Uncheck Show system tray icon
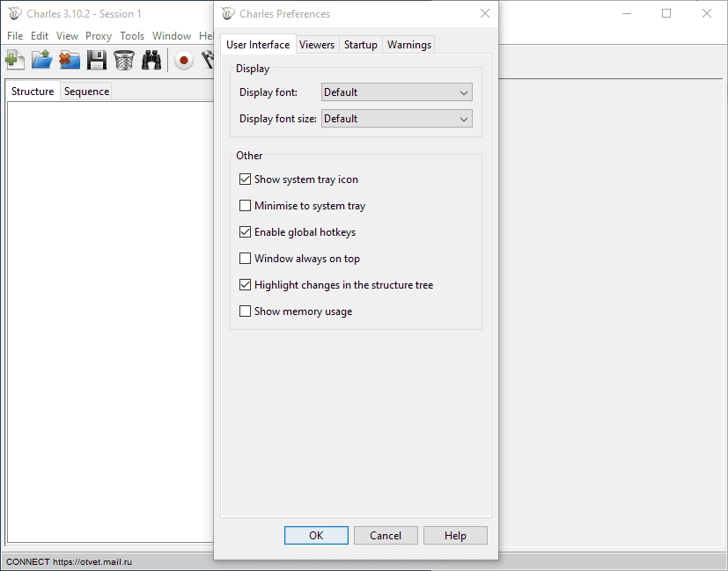 click(245, 179)
